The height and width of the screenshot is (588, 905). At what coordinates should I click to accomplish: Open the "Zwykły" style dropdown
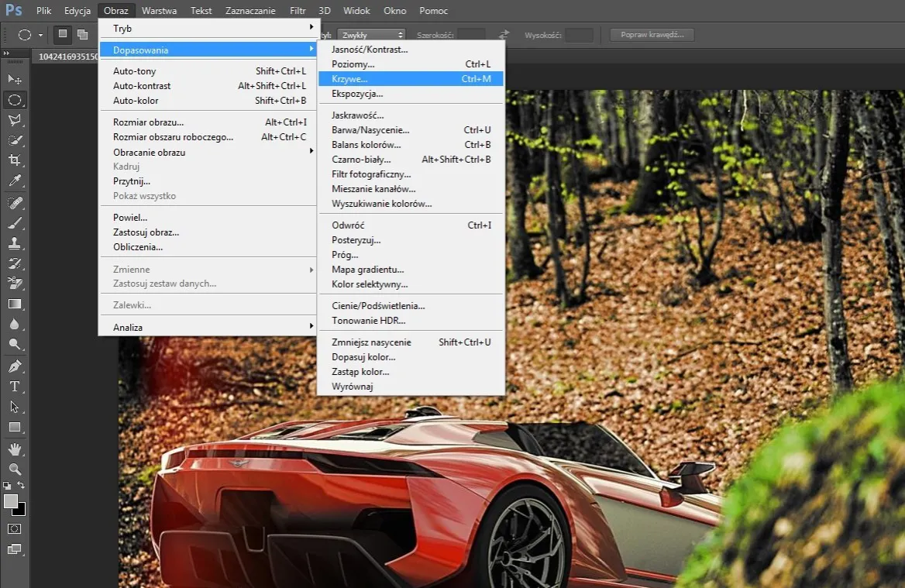pyautogui.click(x=370, y=34)
